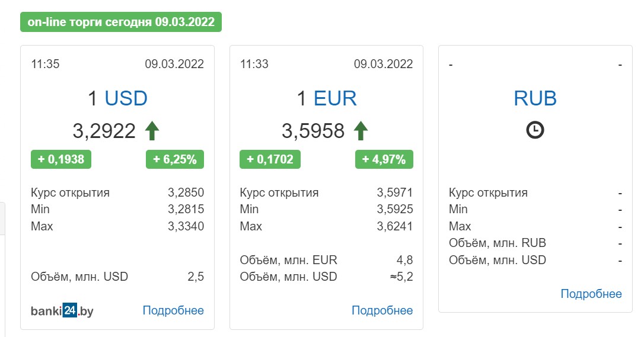
Task: Click the + 6,25% percent badge
Action: pyautogui.click(x=175, y=159)
